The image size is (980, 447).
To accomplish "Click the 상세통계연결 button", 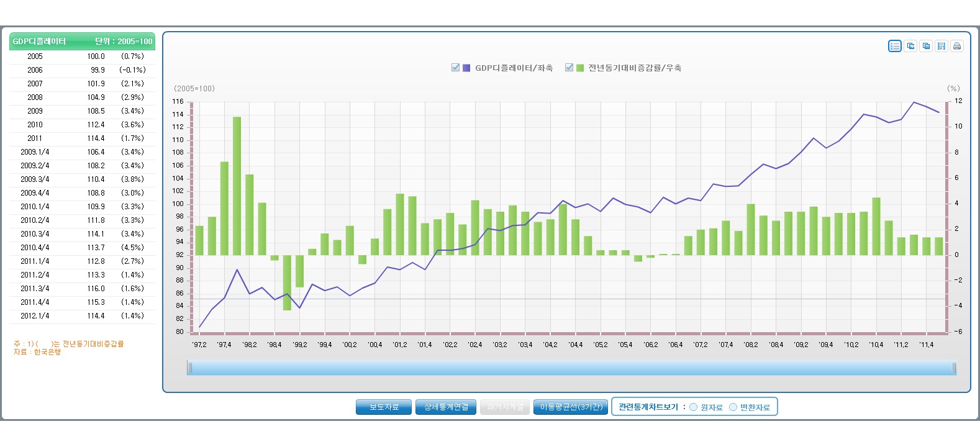I will 446,407.
